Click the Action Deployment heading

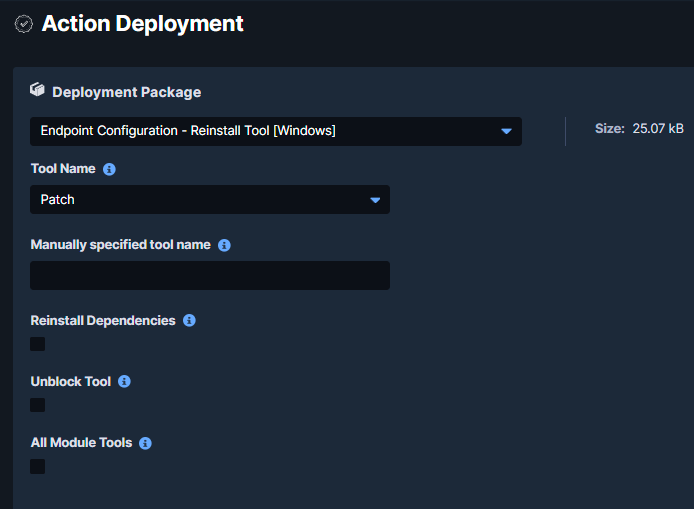point(142,23)
